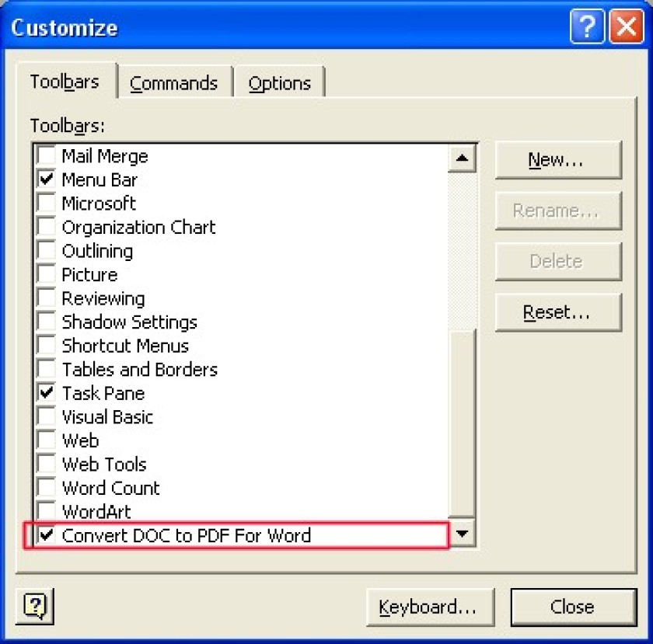This screenshot has width=653, height=644.
Task: Enable the Mail Merge toolbar checkbox
Action: pyautogui.click(x=46, y=155)
